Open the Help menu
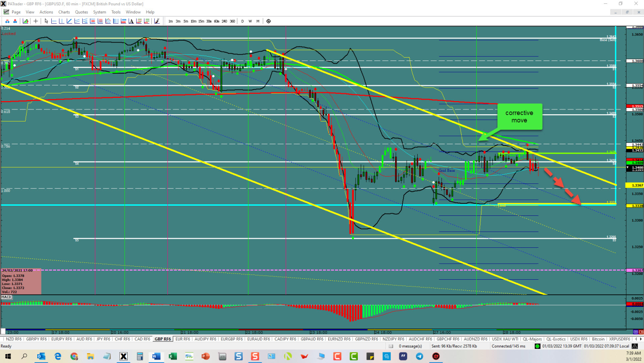The width and height of the screenshot is (644, 363). [x=150, y=12]
